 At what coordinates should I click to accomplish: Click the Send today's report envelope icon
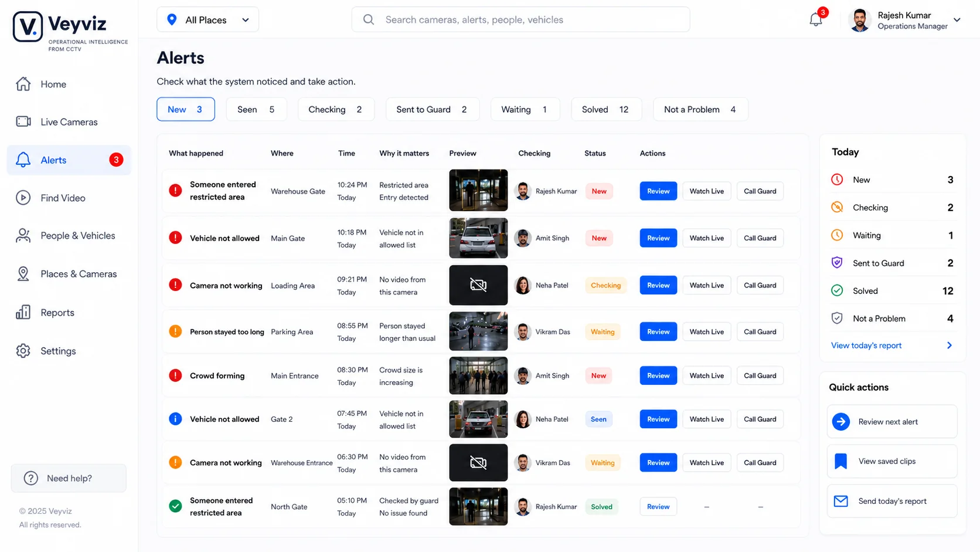point(841,501)
